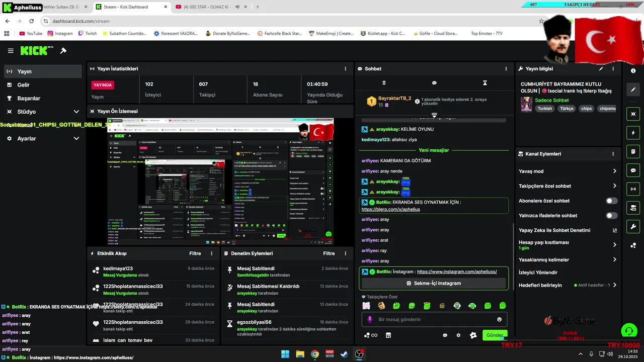Click the chat bubble icon left of chat gear

click(445, 335)
